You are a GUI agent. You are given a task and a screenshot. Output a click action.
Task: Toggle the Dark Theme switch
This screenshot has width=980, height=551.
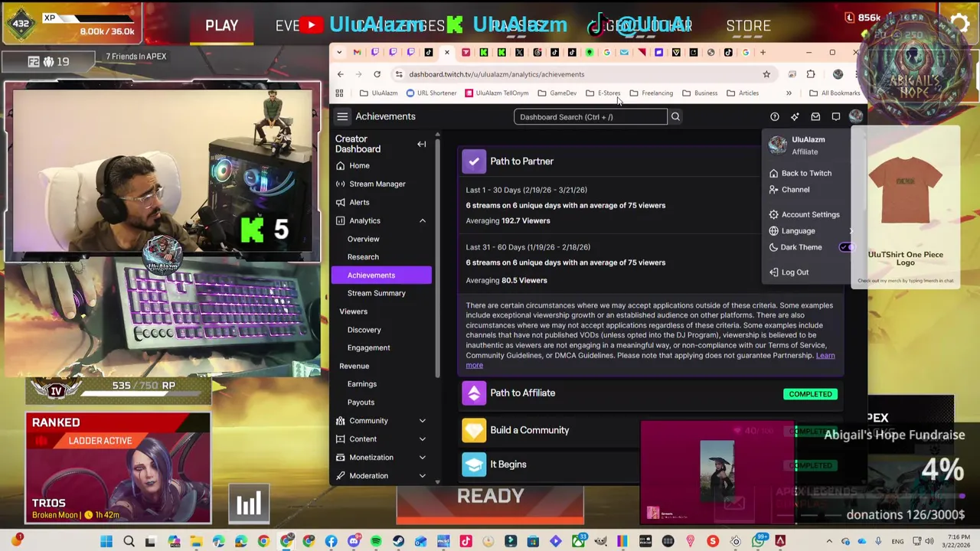pyautogui.click(x=845, y=247)
